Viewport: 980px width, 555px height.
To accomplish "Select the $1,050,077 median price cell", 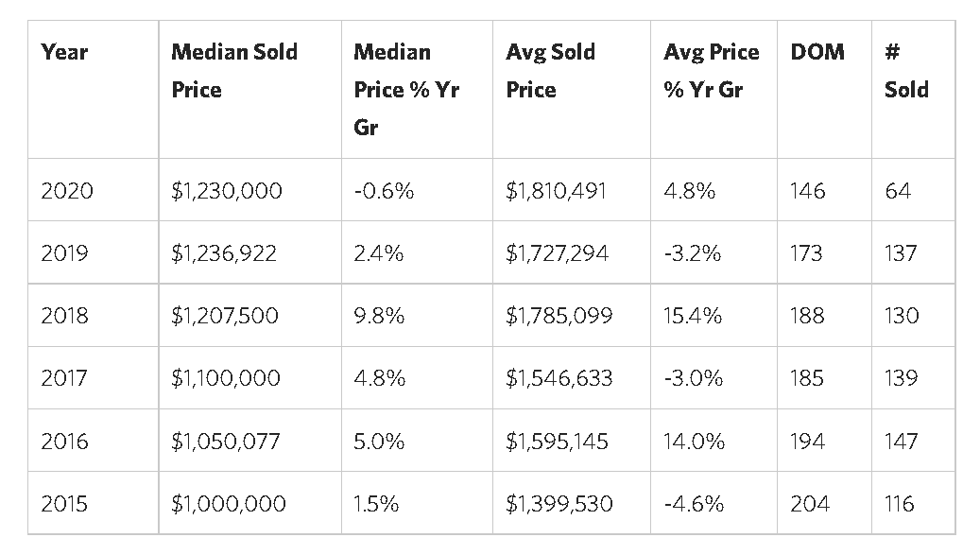I will pyautogui.click(x=225, y=442).
